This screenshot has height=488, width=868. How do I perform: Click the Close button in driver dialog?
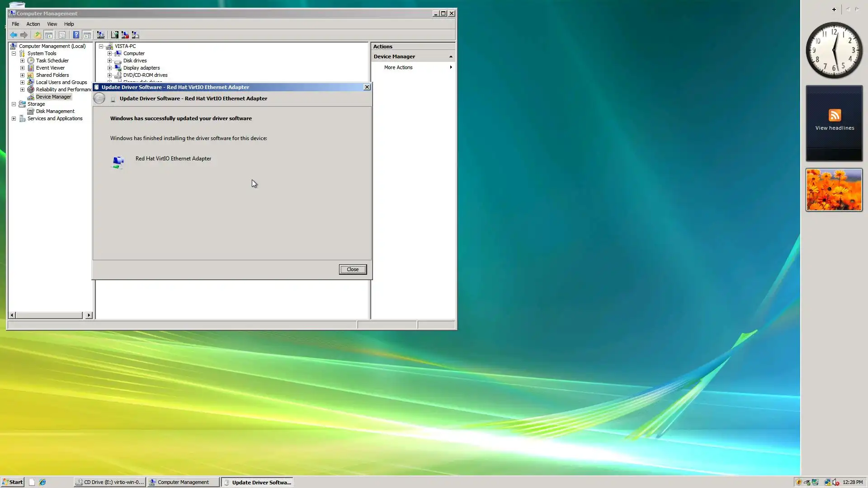353,269
